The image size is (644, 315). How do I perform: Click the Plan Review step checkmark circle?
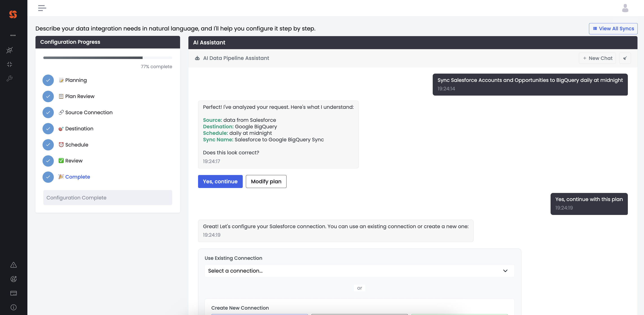coord(48,96)
